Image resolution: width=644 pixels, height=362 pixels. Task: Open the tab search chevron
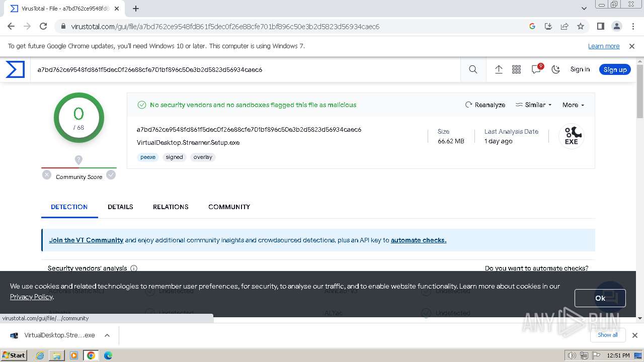tap(584, 9)
